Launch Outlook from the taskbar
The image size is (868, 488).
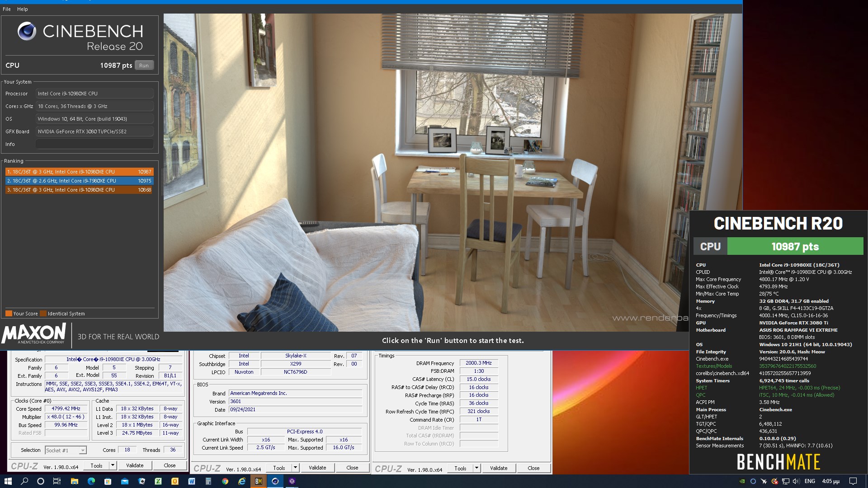pyautogui.click(x=175, y=481)
